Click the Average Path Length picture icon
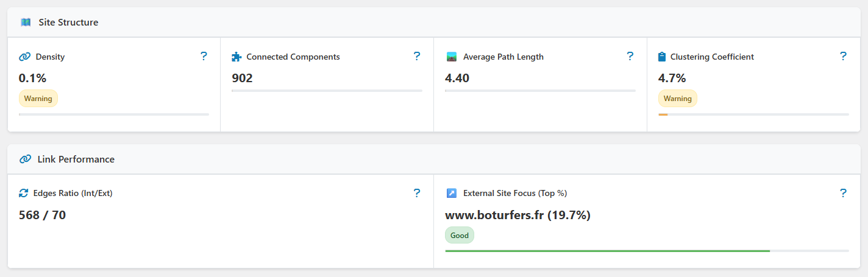The width and height of the screenshot is (868, 277). (451, 57)
